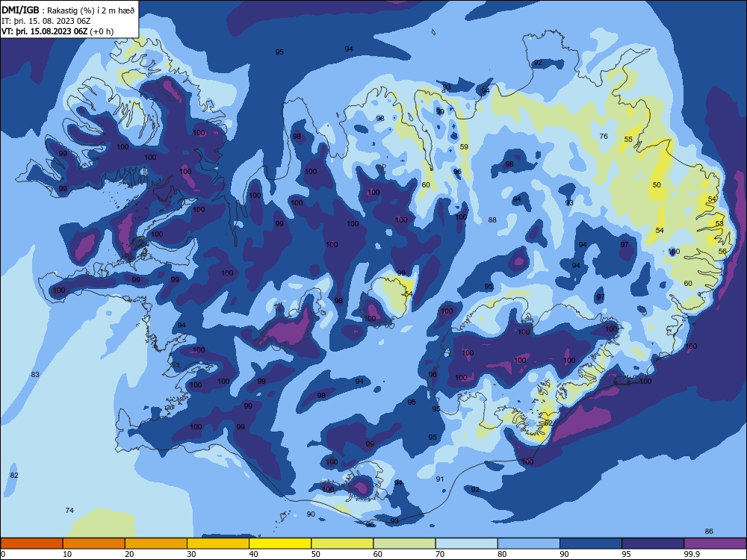The image size is (747, 560).
Task: Click the map value '83' over the ocean
Action: [x=35, y=375]
